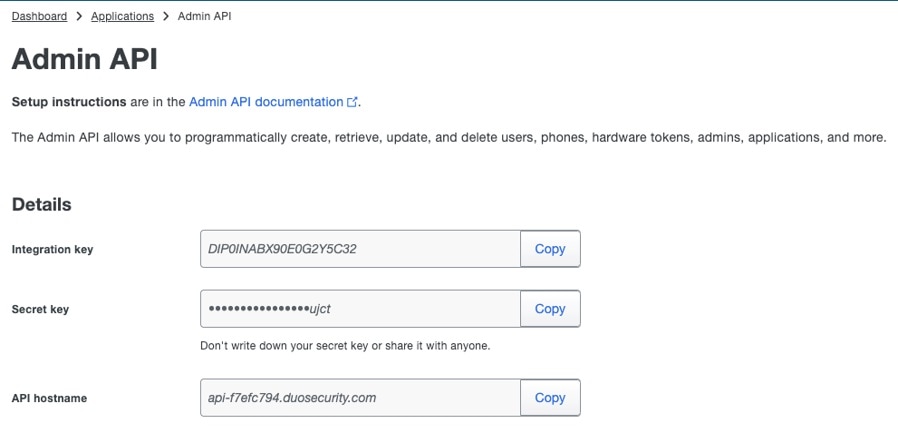Click the secret key warning note

pyautogui.click(x=345, y=347)
